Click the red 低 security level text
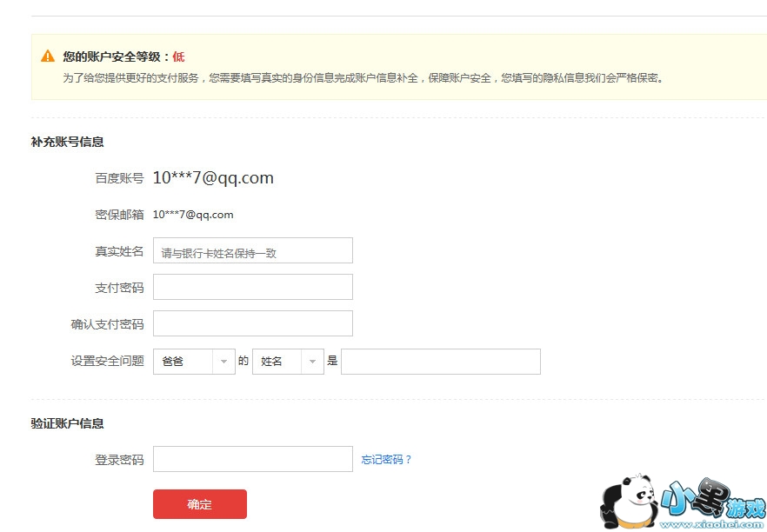 pyautogui.click(x=178, y=57)
